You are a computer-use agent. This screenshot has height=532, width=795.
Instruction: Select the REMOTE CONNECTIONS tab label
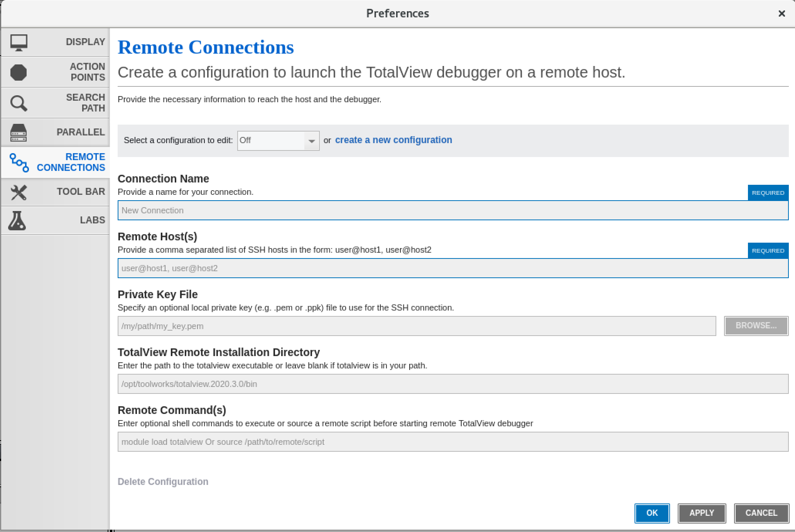(x=71, y=162)
